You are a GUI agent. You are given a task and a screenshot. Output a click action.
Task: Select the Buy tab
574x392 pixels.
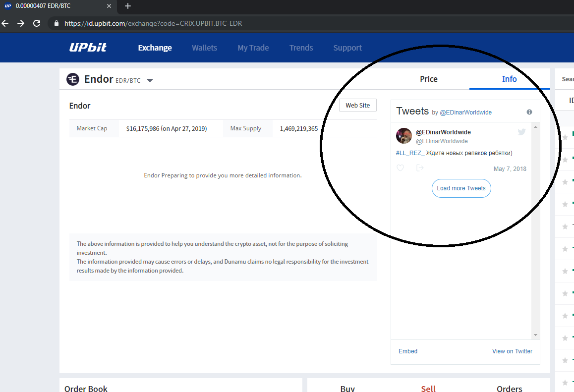[x=347, y=389]
